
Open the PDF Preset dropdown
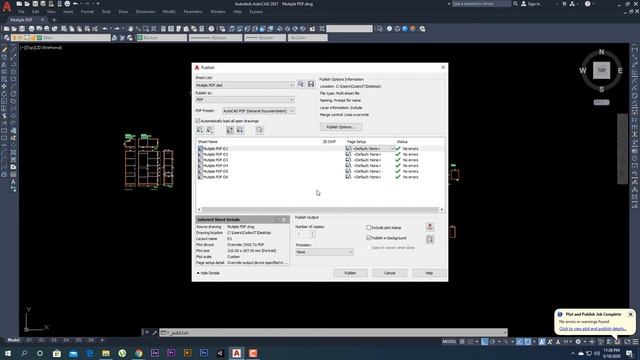coord(258,111)
